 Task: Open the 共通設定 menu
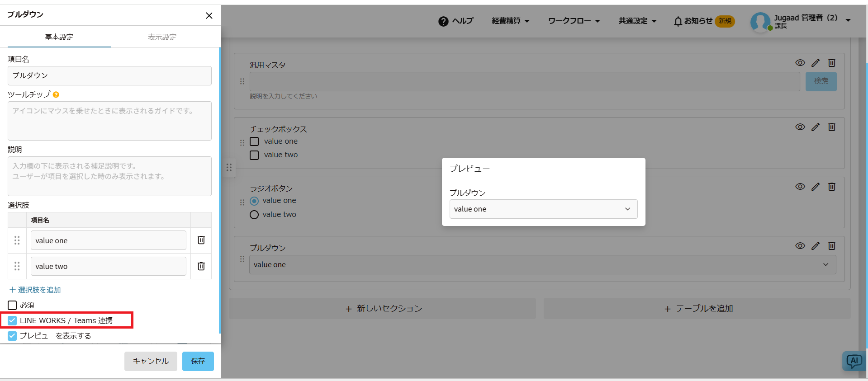coord(637,21)
